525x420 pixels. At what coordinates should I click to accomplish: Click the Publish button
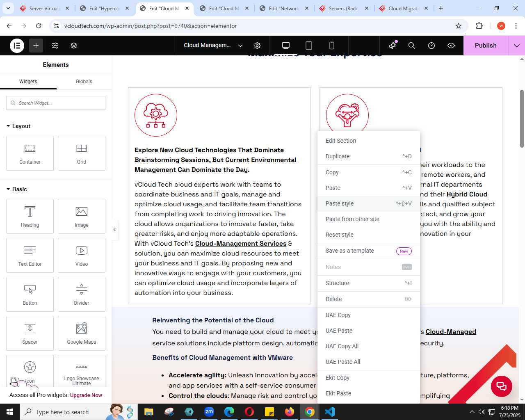click(x=486, y=46)
